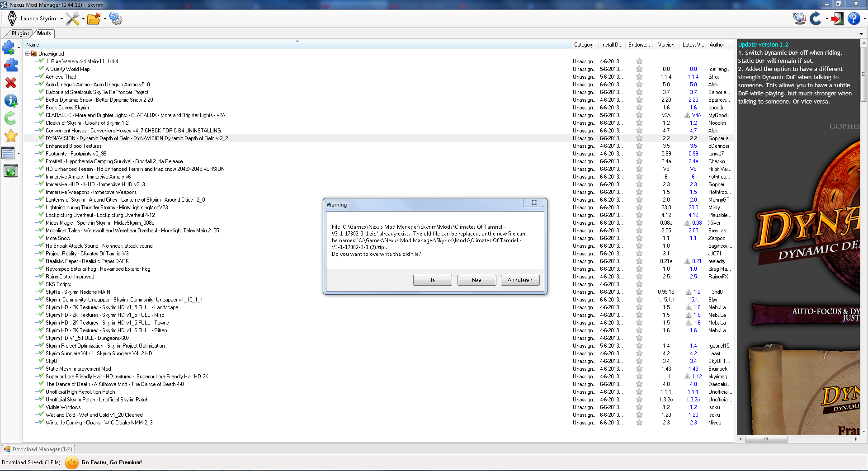
Task: Collapse the Unassigned category tree node
Action: (28, 54)
